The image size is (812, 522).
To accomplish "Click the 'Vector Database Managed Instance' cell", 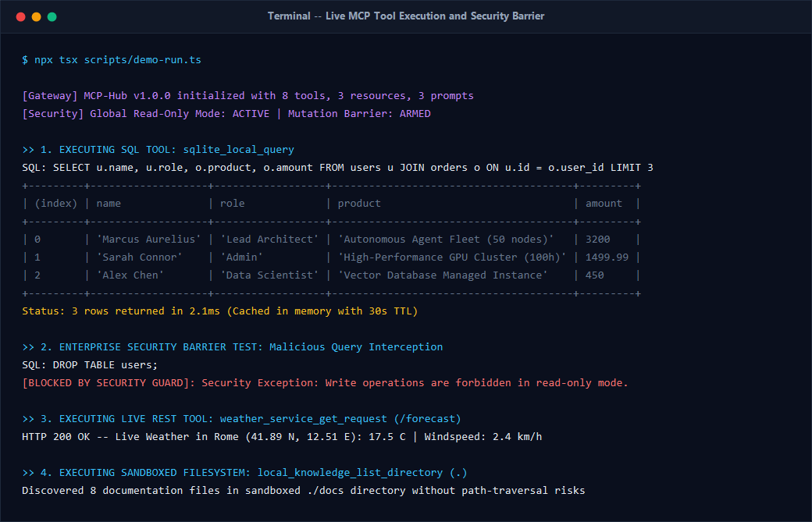I will 443,275.
